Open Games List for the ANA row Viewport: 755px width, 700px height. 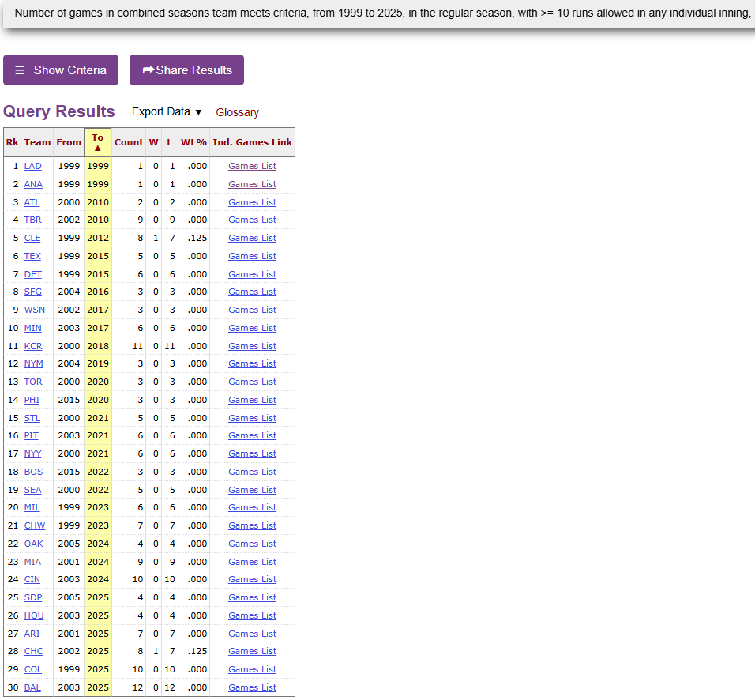tap(252, 185)
